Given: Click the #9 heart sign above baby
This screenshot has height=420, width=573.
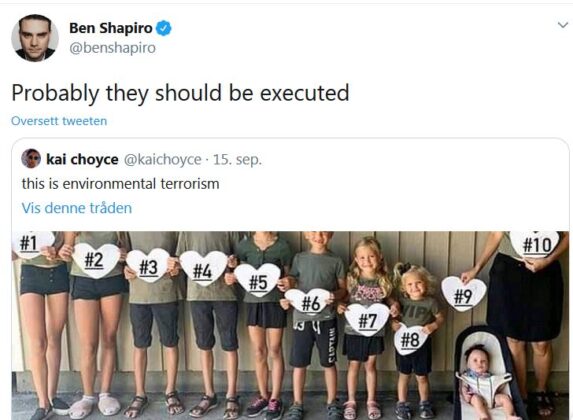Looking at the screenshot, I should pos(463,294).
